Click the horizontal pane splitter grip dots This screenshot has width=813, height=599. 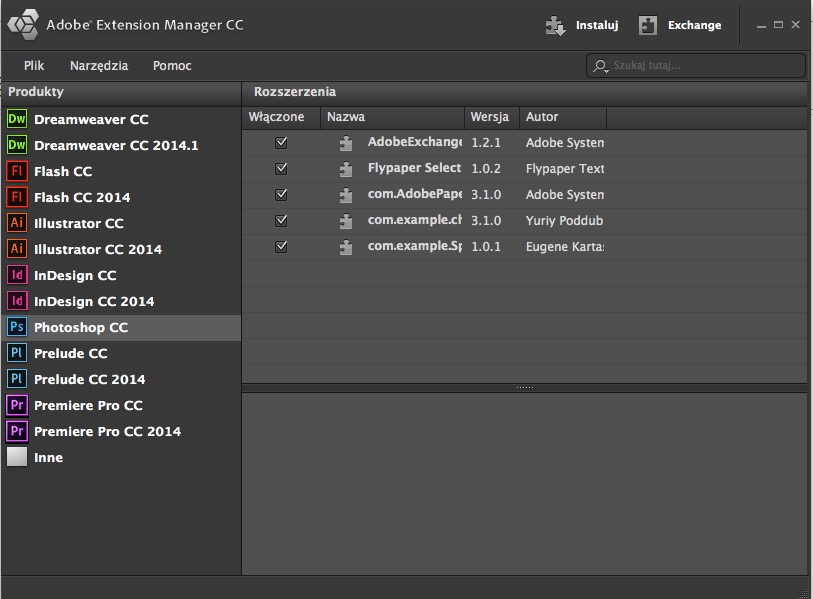[x=525, y=387]
